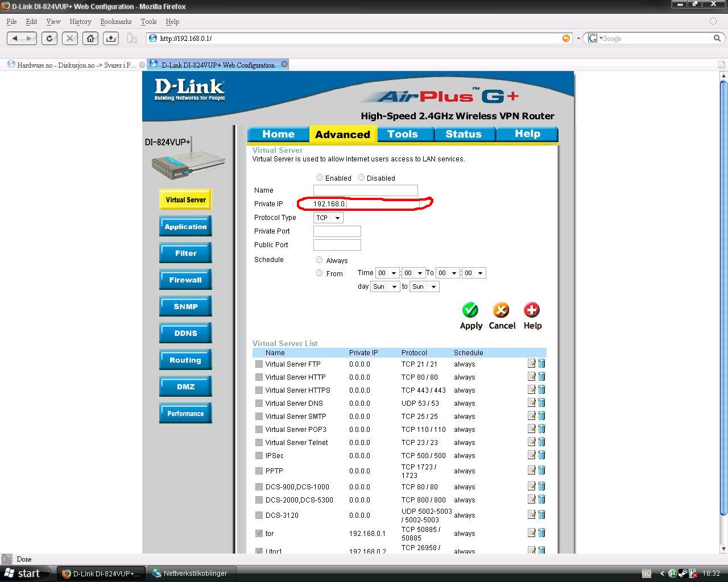Edit the Virtual Server POP3 entry

(532, 429)
